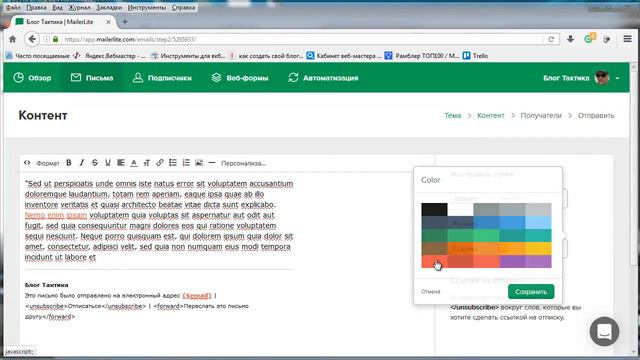Create a numbered list

[x=186, y=163]
